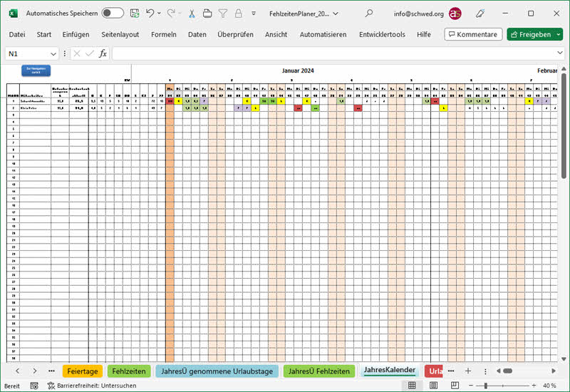Open the search magnifier in title bar

368,13
